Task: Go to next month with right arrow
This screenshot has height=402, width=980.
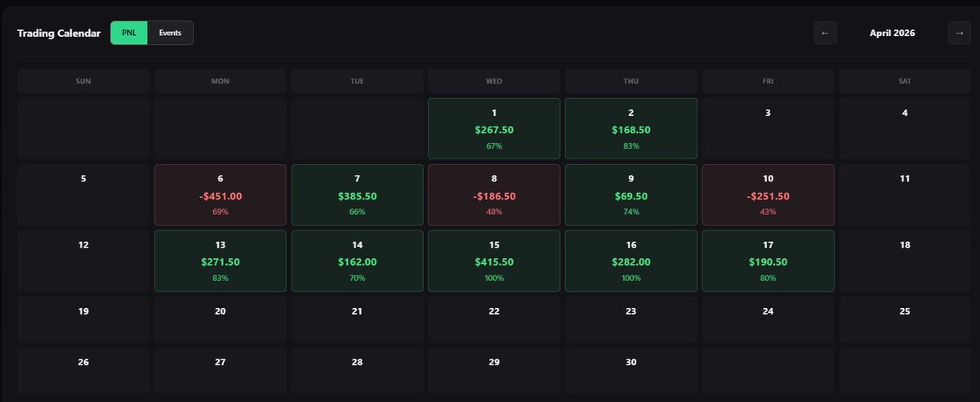Action: [x=960, y=33]
